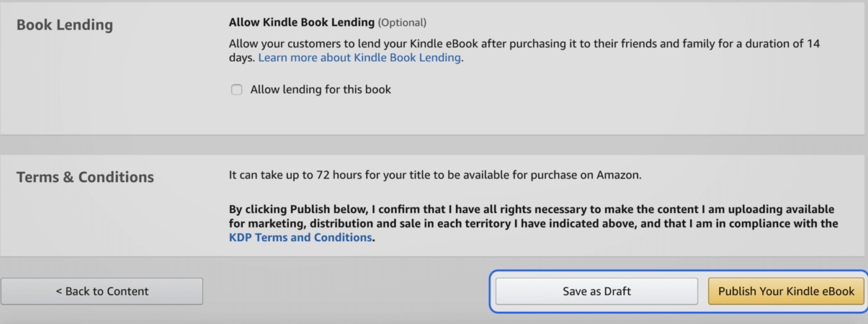Image resolution: width=868 pixels, height=324 pixels.
Task: Click Save as Draft to store progress
Action: [596, 291]
